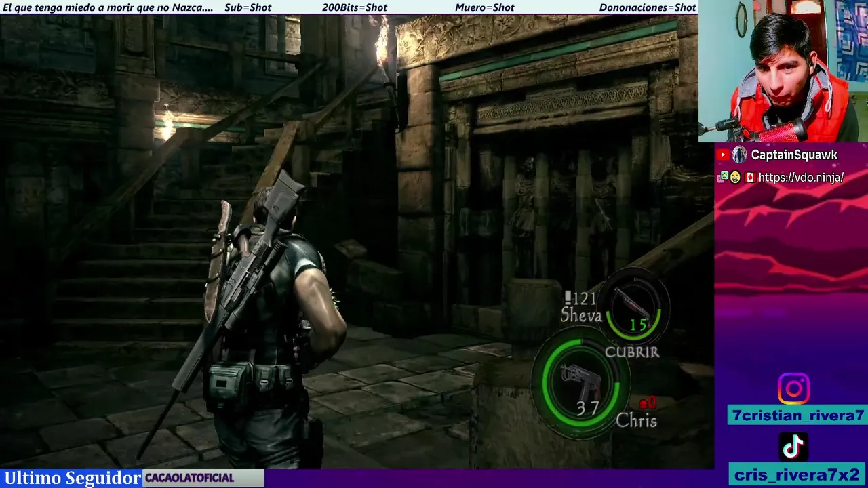
Task: Click the bullet icon beside 121
Action: tap(568, 298)
